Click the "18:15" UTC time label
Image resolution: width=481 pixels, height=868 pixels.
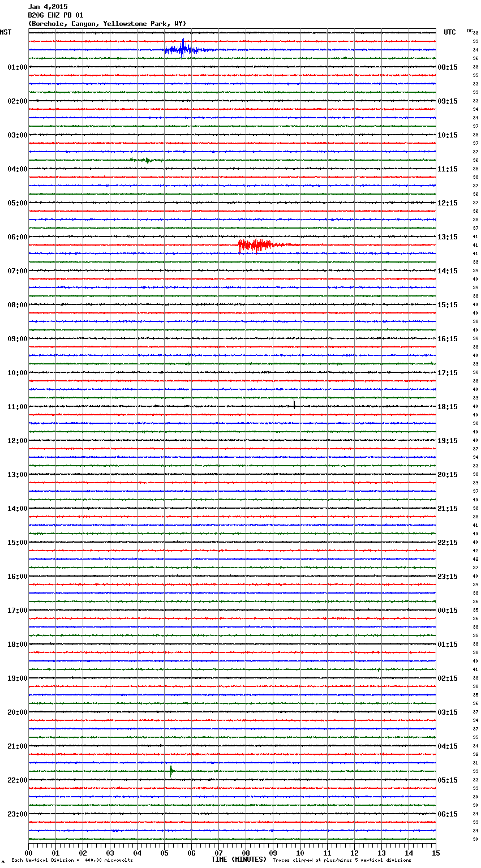pos(448,407)
